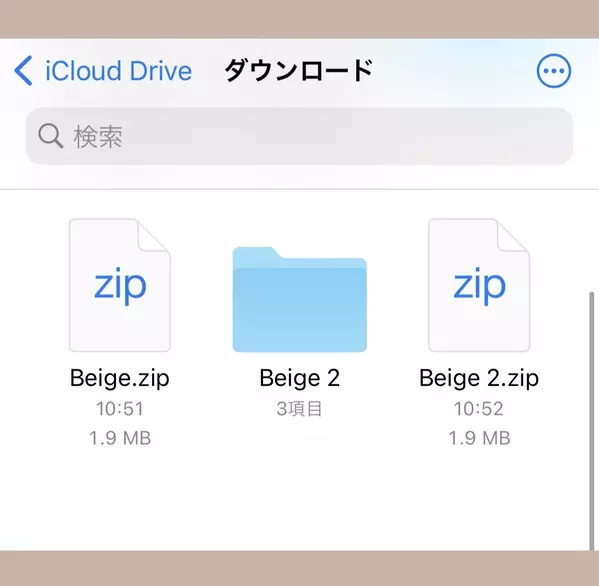Select the Beige.zip file name
599x586 pixels.
pyautogui.click(x=120, y=378)
